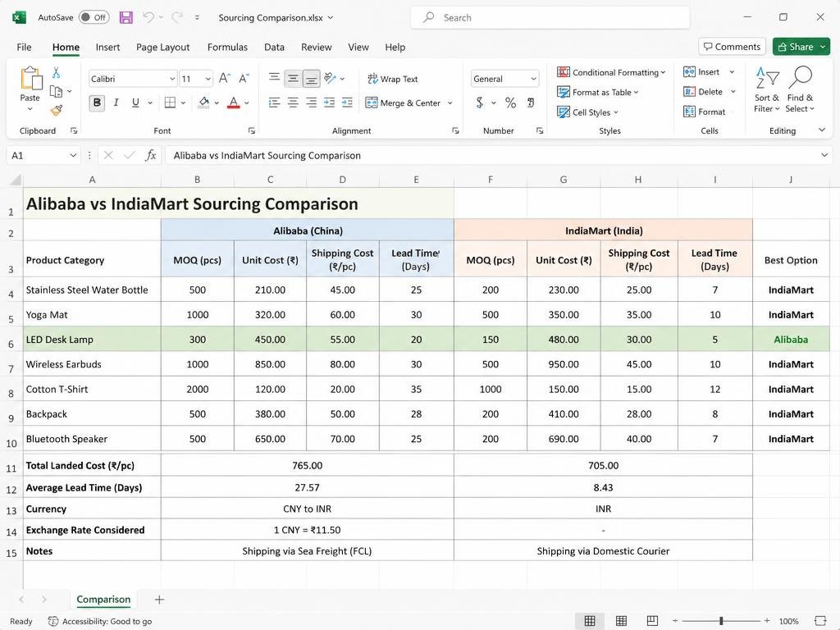Open Conditional Formatting menu
Screen dimensions: 840x630
pyautogui.click(x=611, y=72)
